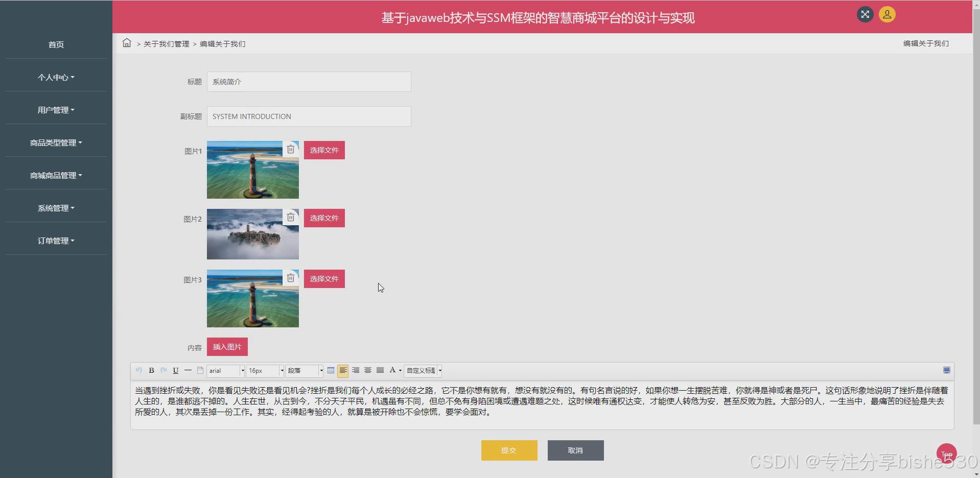The image size is (980, 478).
Task: Click the 编辑关于我们 title at right of breadcrumb bar
Action: point(926,43)
